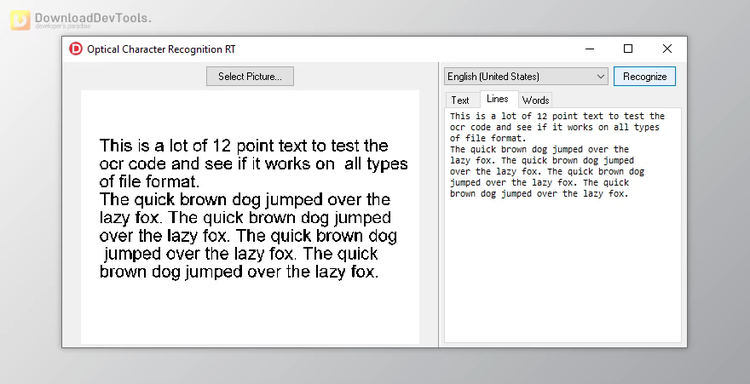This screenshot has height=384, width=750.
Task: Click the DownloadDevTools logo icon
Action: (x=20, y=20)
